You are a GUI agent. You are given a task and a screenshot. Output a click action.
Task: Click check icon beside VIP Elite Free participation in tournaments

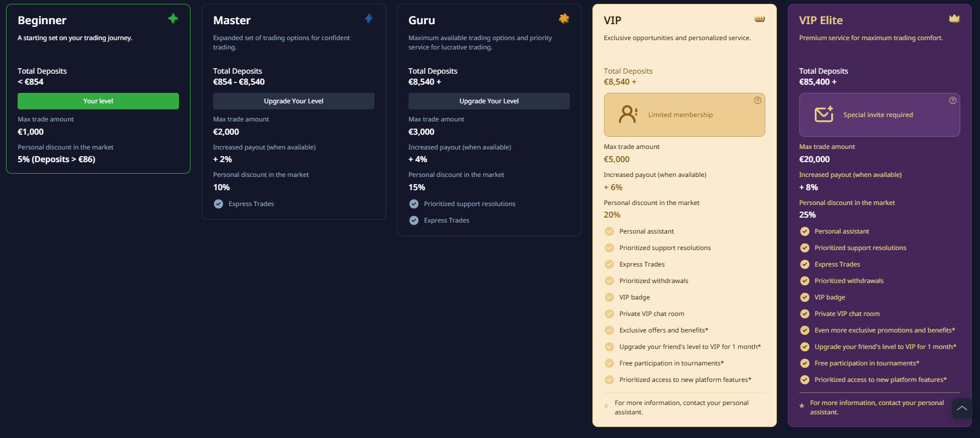tap(805, 363)
